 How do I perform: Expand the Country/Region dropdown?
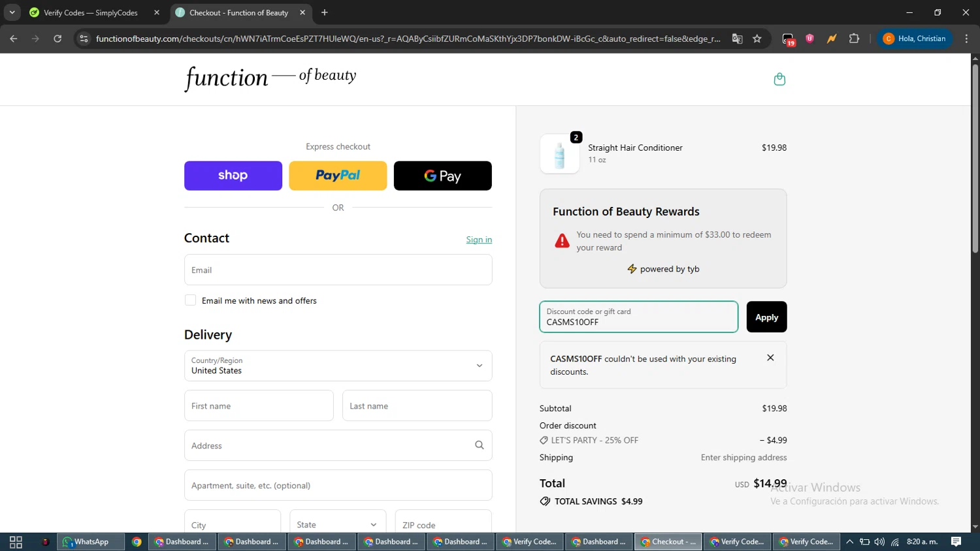(338, 366)
